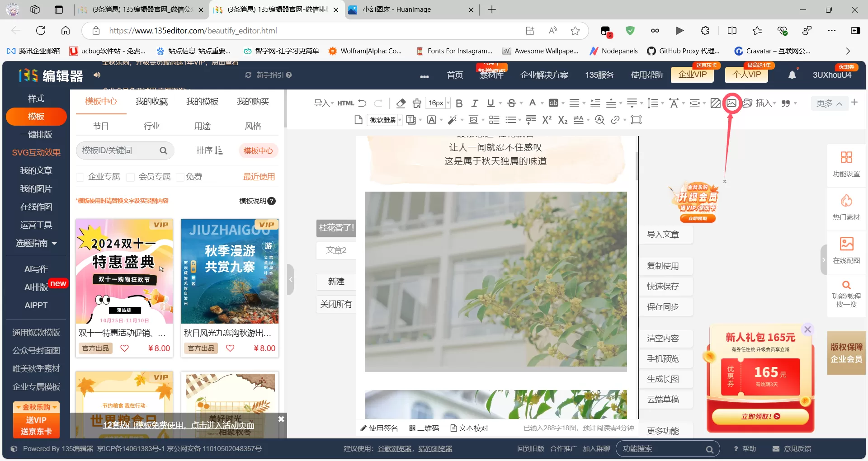Open the notification bell

(792, 75)
